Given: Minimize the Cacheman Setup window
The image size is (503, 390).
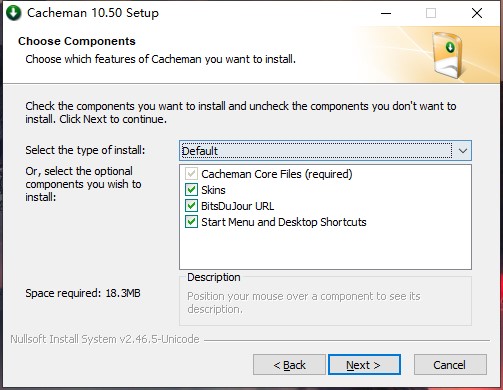Looking at the screenshot, I should pos(386,13).
